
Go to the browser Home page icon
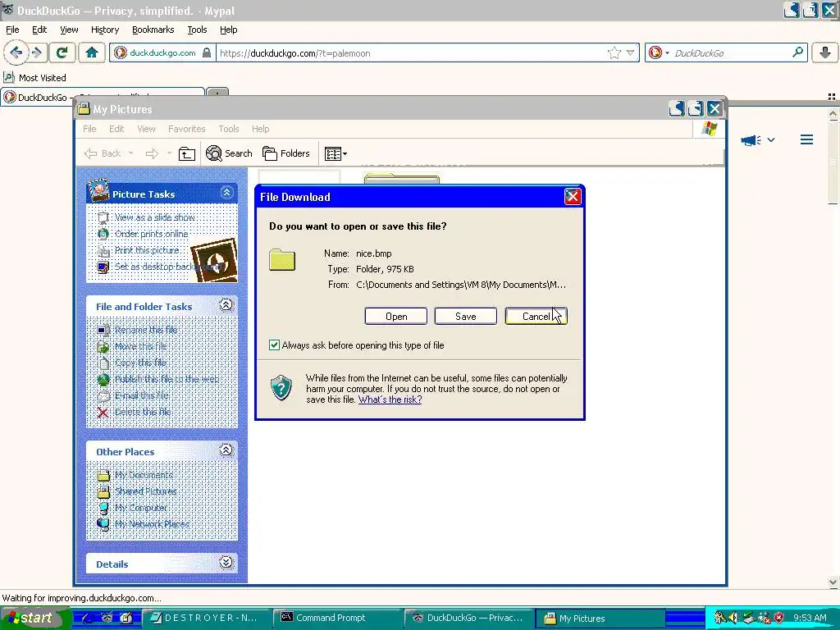[92, 52]
